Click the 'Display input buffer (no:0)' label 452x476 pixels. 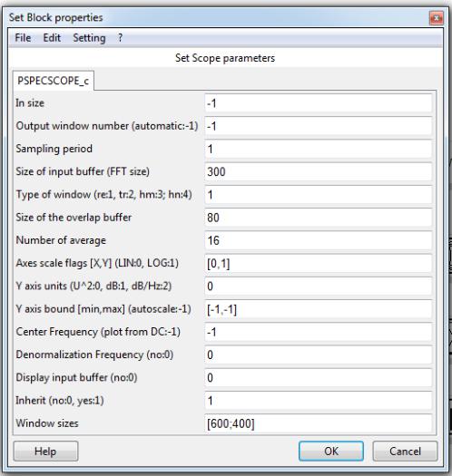76,378
